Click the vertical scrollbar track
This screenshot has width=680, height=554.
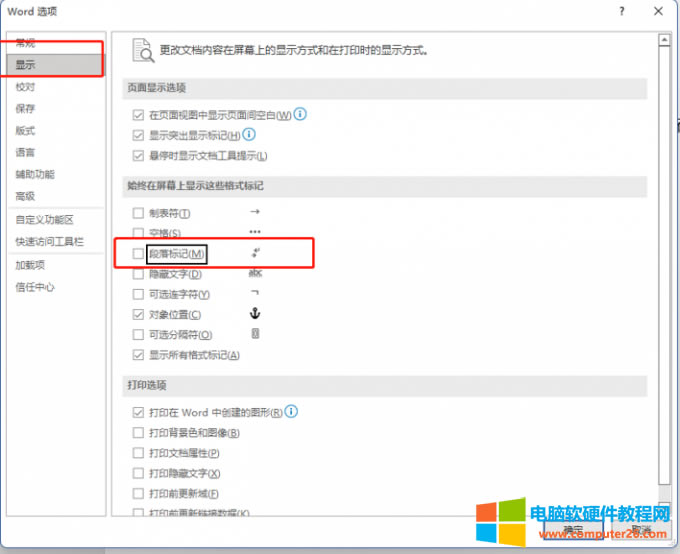663,300
